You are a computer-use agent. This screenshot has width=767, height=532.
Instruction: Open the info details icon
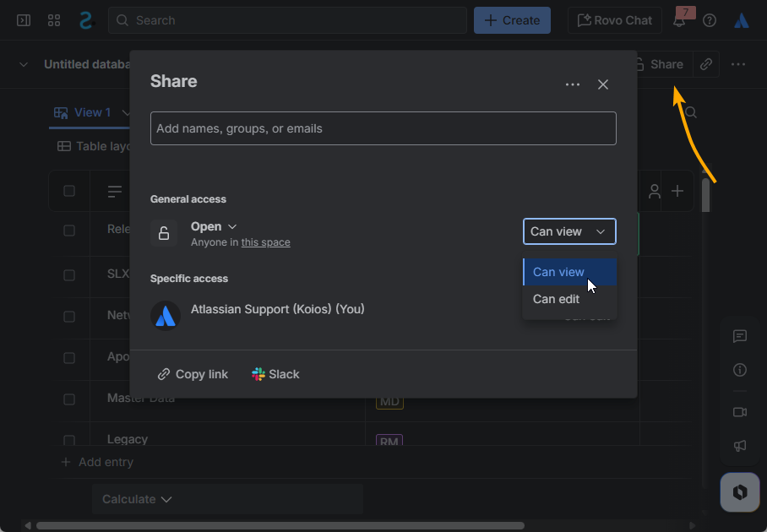740,370
